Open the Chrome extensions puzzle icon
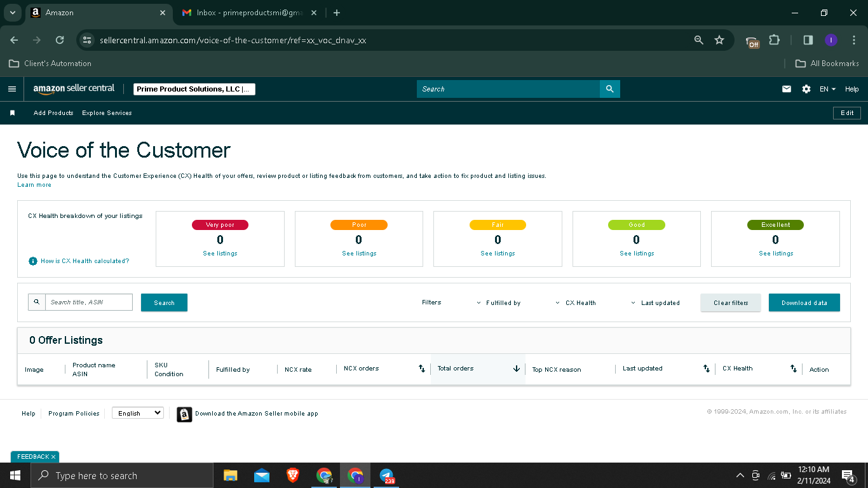This screenshot has height=488, width=868. pyautogui.click(x=774, y=40)
